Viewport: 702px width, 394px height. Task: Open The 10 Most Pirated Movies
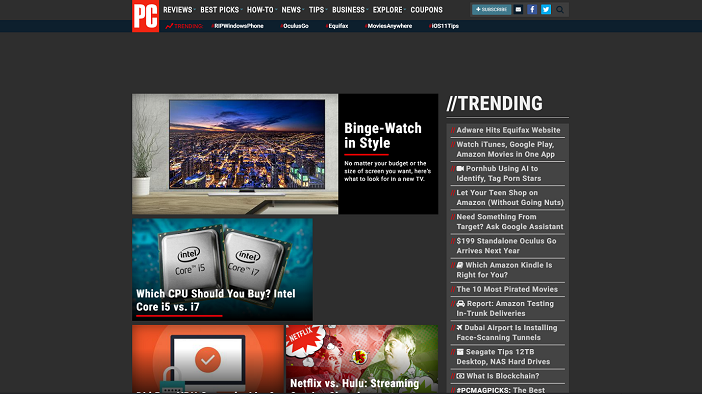(508, 290)
